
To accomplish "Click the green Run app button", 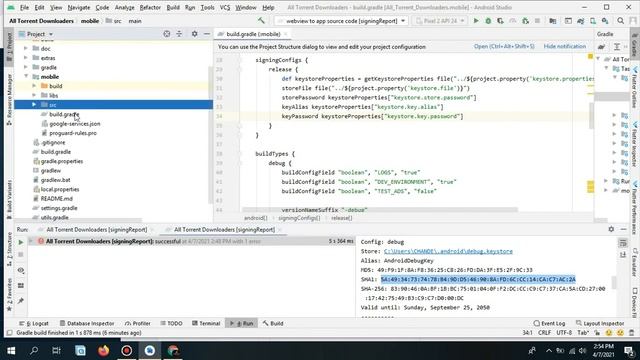I will coord(476,21).
